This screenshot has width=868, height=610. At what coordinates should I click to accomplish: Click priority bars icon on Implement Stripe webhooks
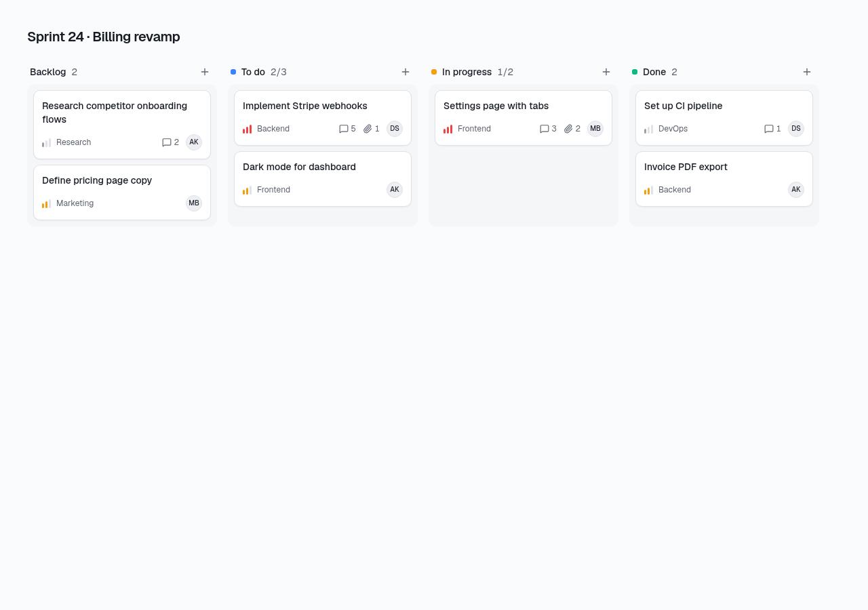[x=248, y=129]
